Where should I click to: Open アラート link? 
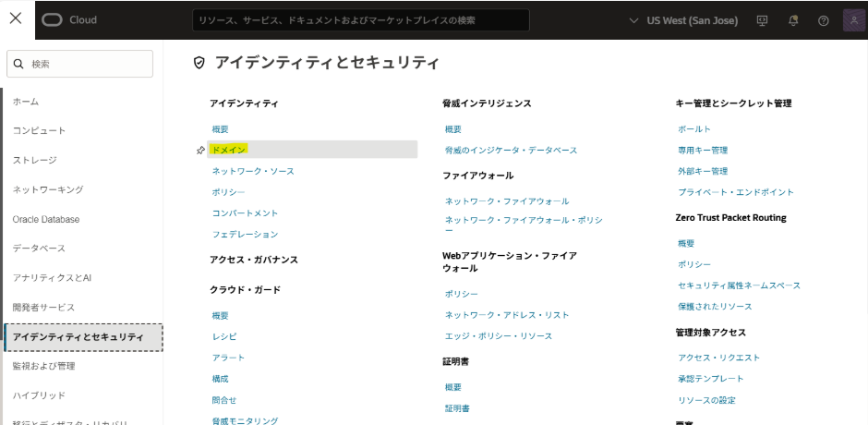pyautogui.click(x=229, y=358)
